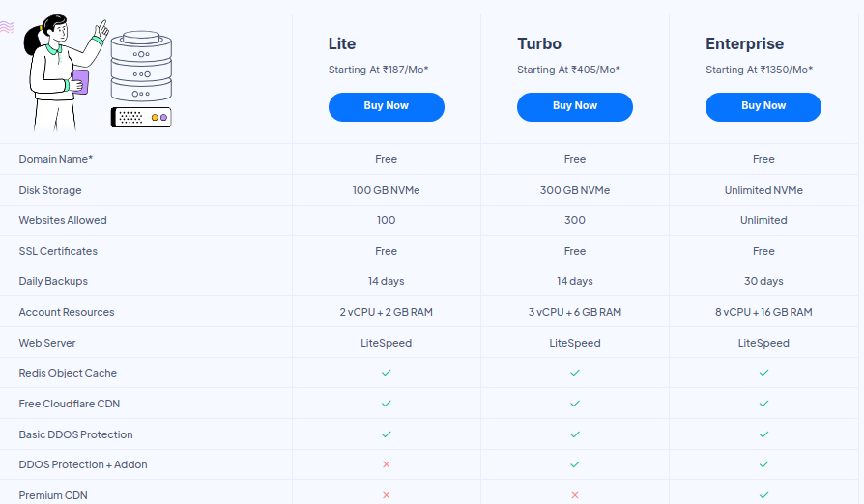This screenshot has height=504, width=864.
Task: Click the Redis Object Cache checkmark for Enterprise
Action: point(763,373)
